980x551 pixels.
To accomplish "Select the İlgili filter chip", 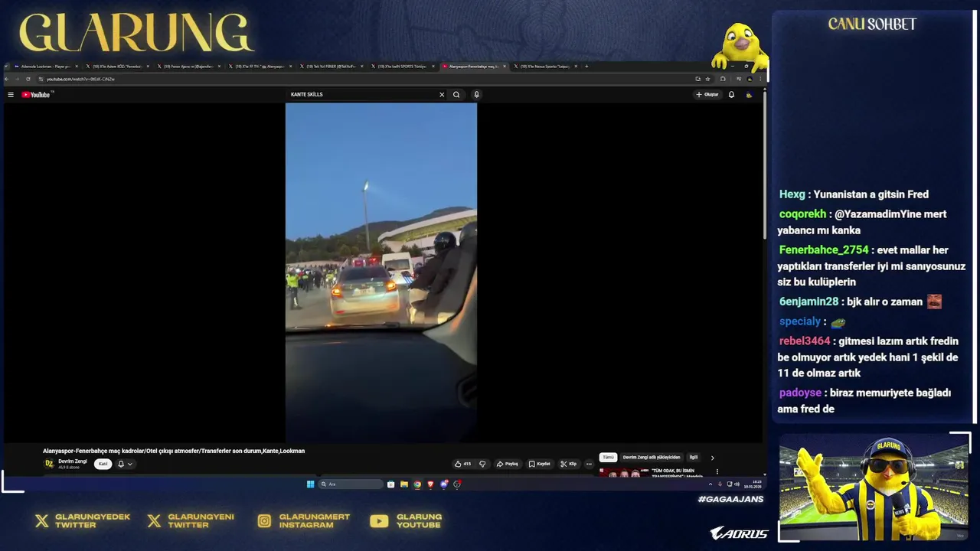I will 694,458.
